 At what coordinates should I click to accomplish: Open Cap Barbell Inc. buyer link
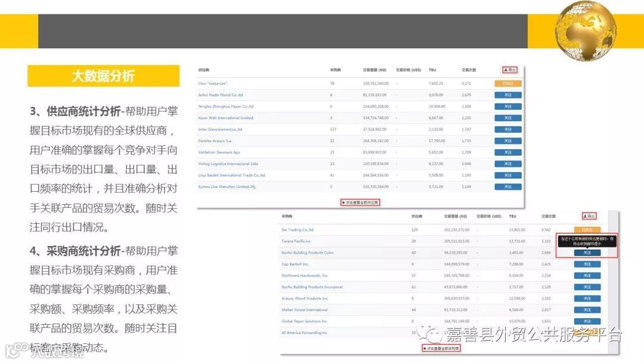click(295, 264)
